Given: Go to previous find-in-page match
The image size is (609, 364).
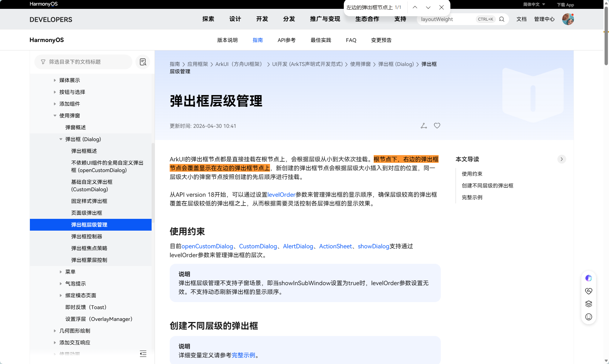Looking at the screenshot, I should point(415,7).
